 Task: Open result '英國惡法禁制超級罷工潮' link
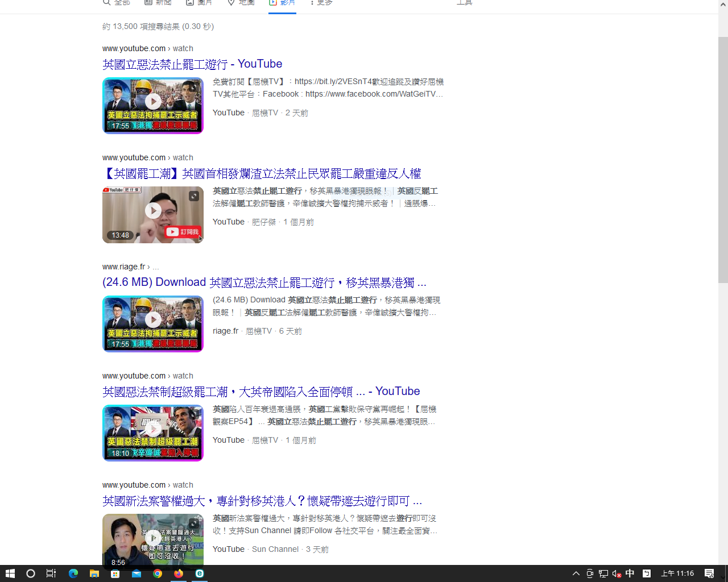click(x=261, y=392)
